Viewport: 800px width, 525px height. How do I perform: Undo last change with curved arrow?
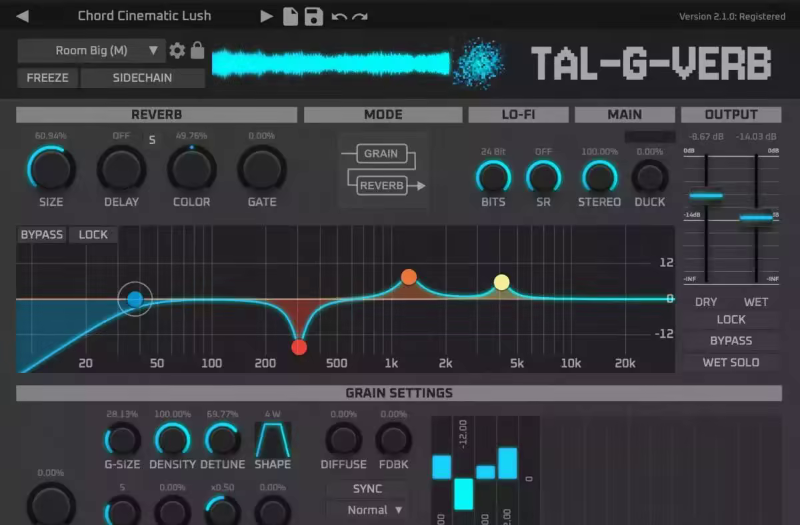[x=339, y=17]
